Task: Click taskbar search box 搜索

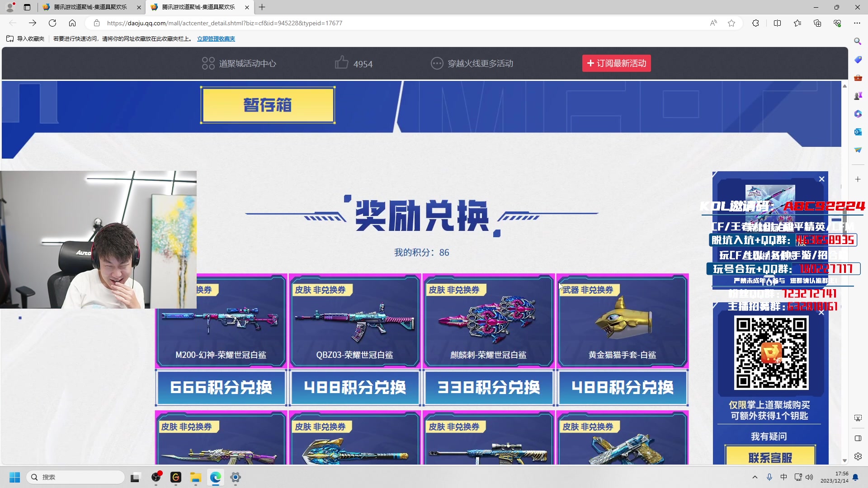Action: pyautogui.click(x=75, y=477)
